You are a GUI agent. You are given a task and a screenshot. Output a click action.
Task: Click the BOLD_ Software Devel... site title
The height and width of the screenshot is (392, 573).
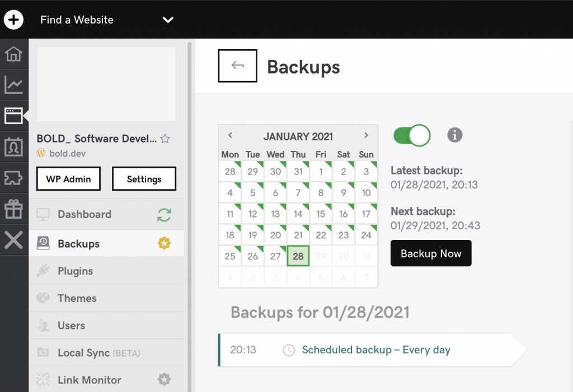pyautogui.click(x=96, y=139)
